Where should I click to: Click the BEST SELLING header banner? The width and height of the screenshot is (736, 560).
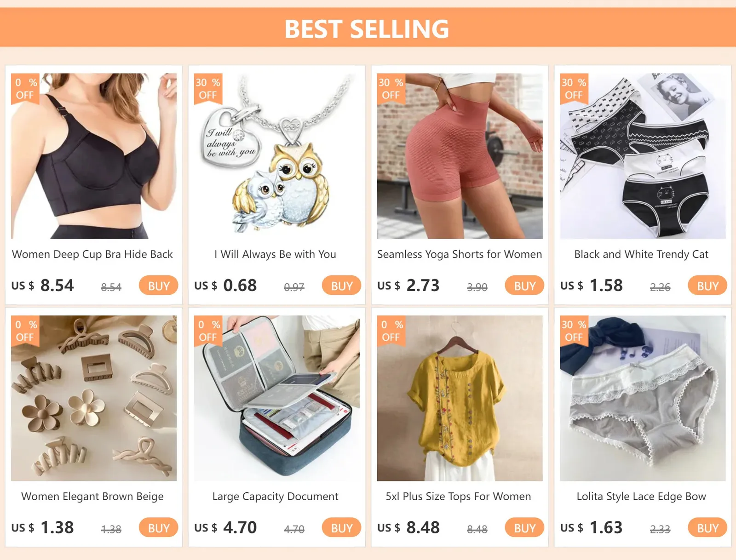(x=368, y=28)
